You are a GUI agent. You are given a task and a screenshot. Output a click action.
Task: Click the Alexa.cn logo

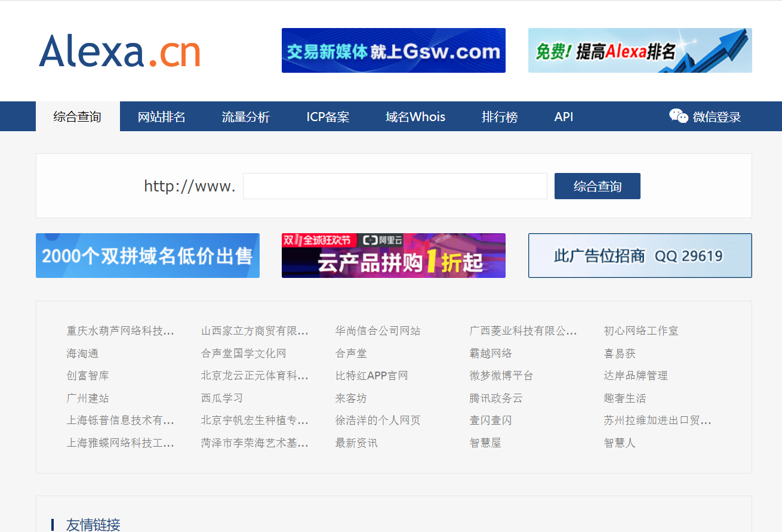[x=119, y=51]
